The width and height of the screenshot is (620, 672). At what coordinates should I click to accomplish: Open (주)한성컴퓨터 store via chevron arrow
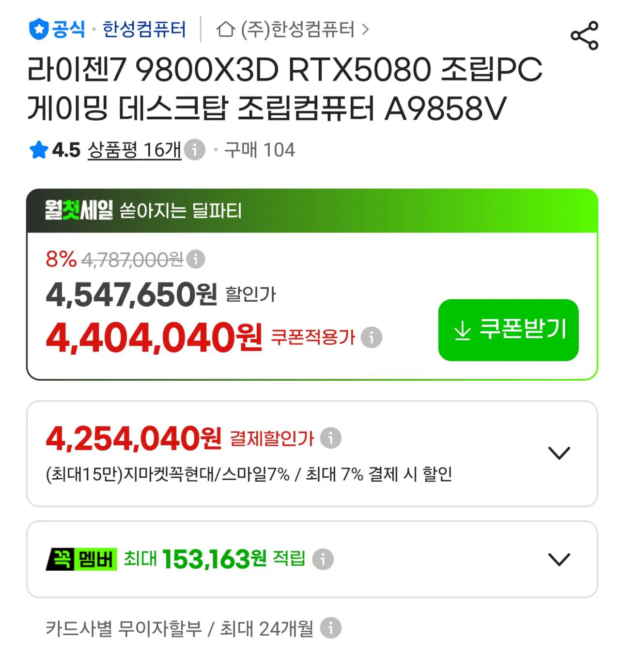click(x=366, y=30)
